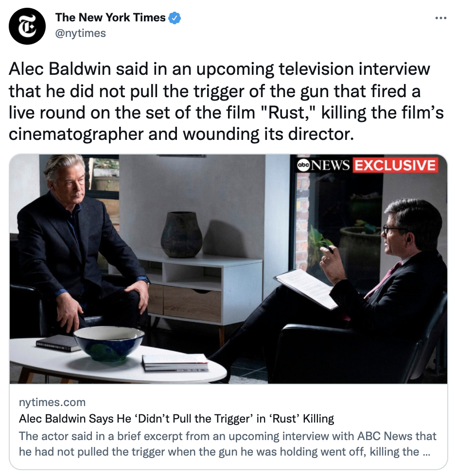The height and width of the screenshot is (476, 457).
Task: Click the red EXCLUSIVE banner on the image
Action: click(x=395, y=165)
